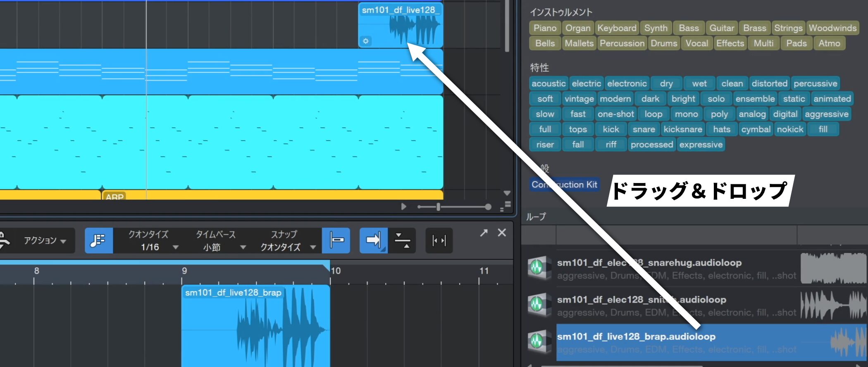Click the gear icon on sm101_df_live128 clip

[366, 41]
